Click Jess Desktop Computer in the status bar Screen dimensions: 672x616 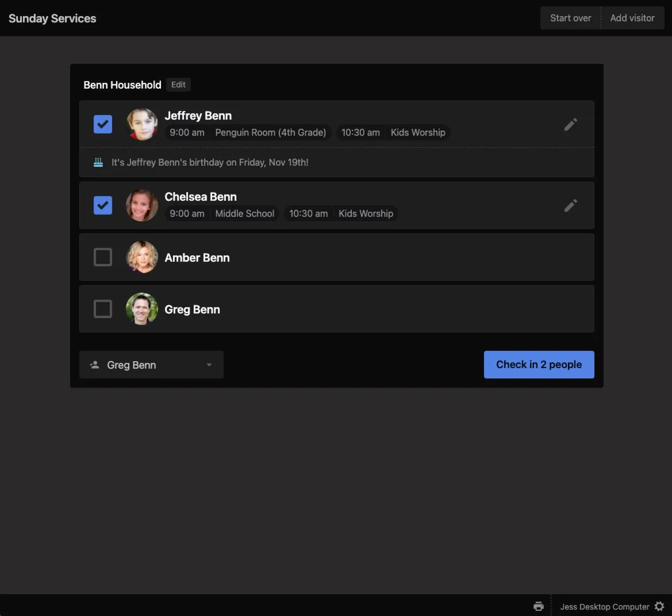604,606
